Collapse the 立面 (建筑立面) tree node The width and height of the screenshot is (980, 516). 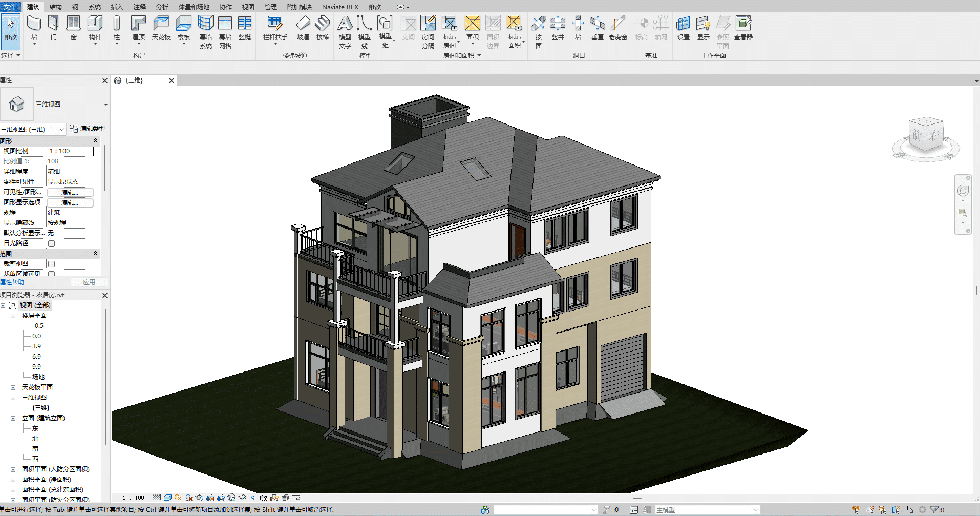(x=13, y=418)
